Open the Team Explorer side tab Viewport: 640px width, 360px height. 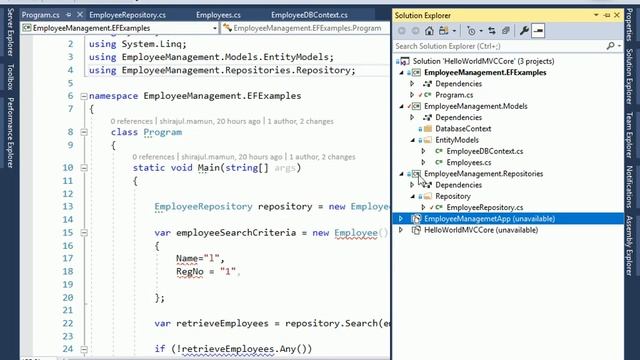[x=629, y=135]
